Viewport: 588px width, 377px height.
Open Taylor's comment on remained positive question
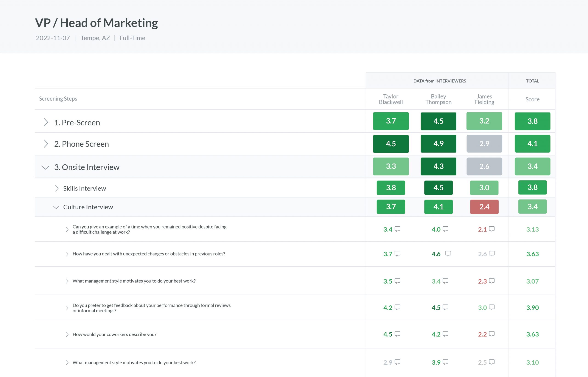(x=397, y=229)
